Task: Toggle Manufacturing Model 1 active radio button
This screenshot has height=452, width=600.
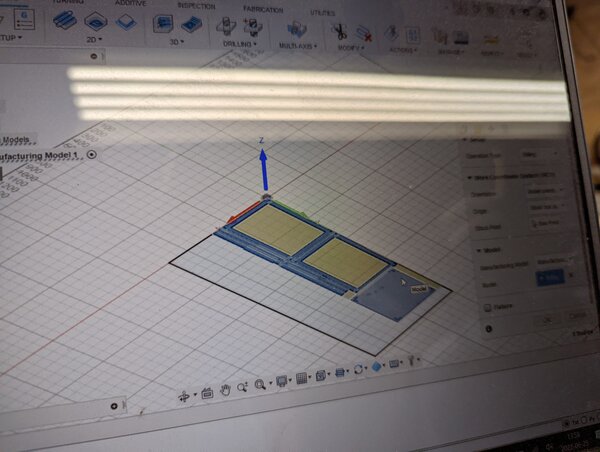Action: point(92,155)
